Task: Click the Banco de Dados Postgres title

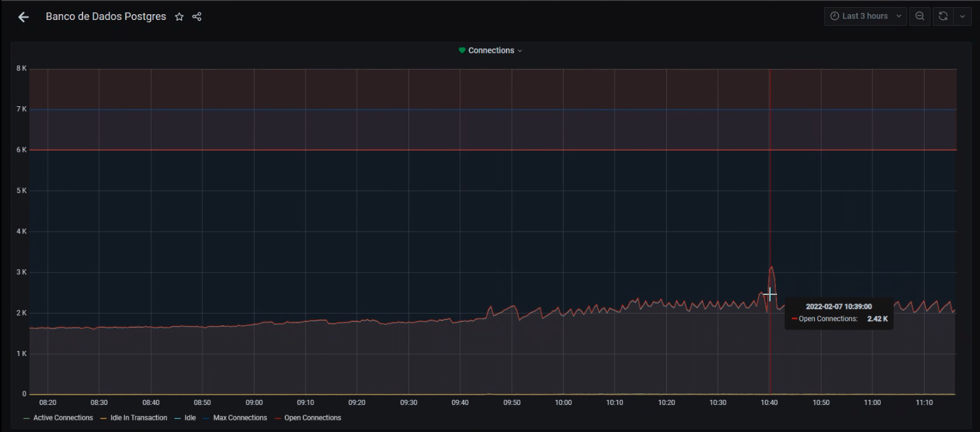Action: (106, 17)
